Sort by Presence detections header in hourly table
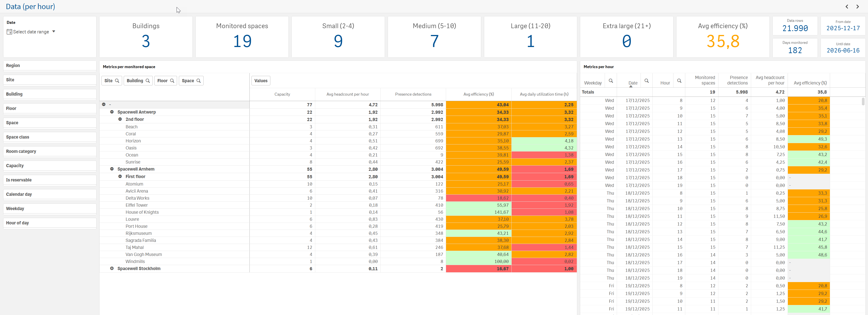868x315 pixels. pos(737,80)
